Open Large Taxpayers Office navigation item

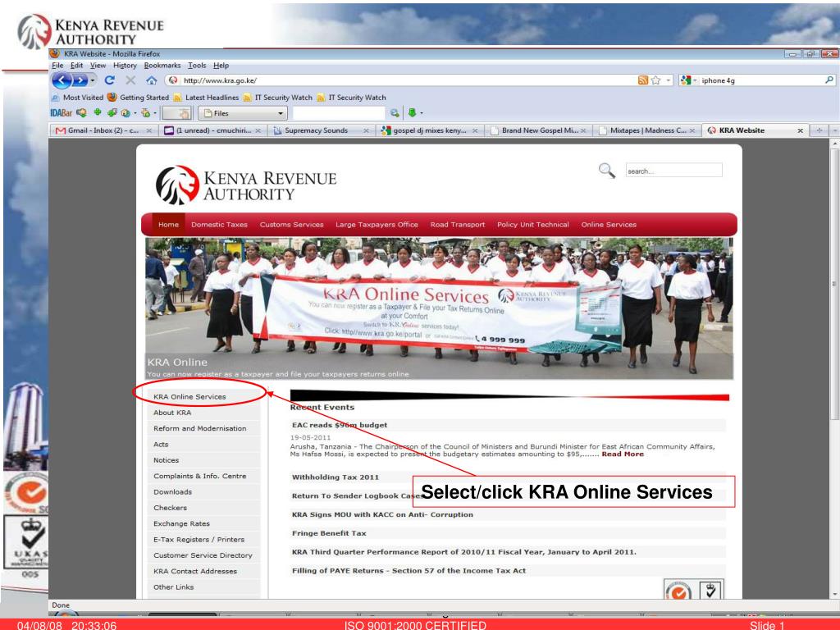(x=377, y=225)
